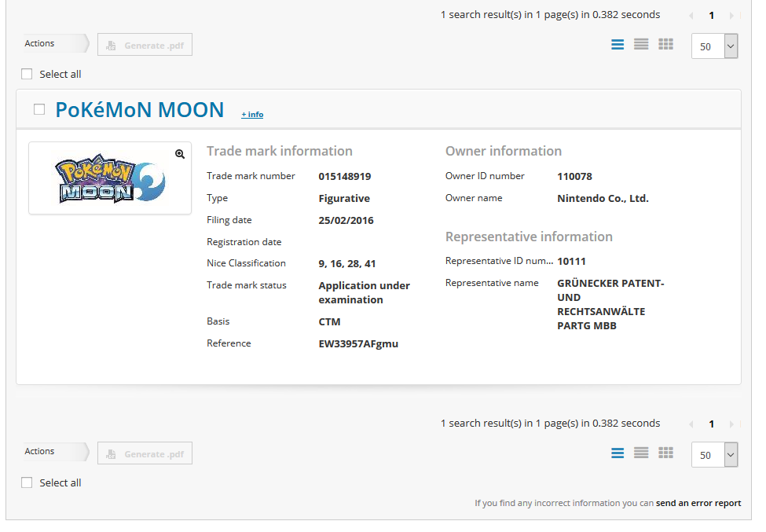Switch to compact list view in top toolbar
The image size is (766, 532).
641,45
